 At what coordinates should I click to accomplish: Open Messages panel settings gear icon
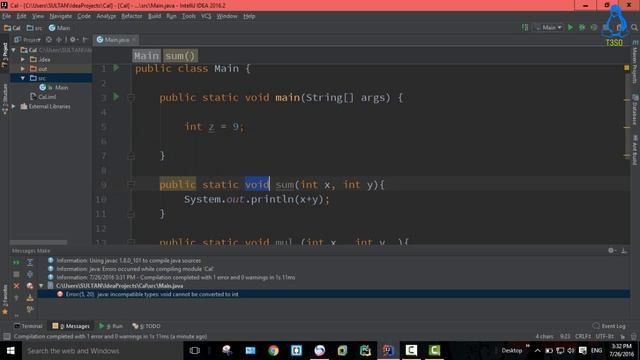point(611,250)
